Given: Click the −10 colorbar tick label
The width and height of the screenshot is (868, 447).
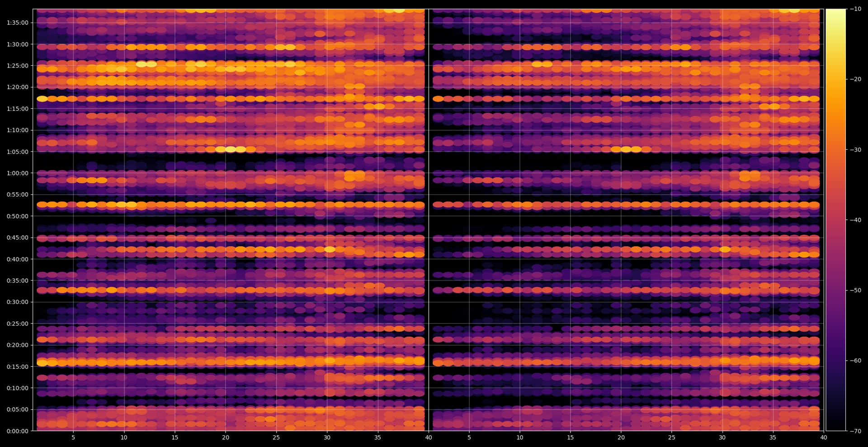Looking at the screenshot, I should [855, 9].
